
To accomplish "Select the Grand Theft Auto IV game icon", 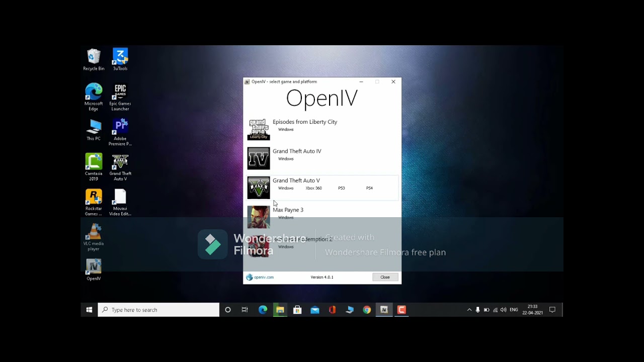I will tap(259, 158).
